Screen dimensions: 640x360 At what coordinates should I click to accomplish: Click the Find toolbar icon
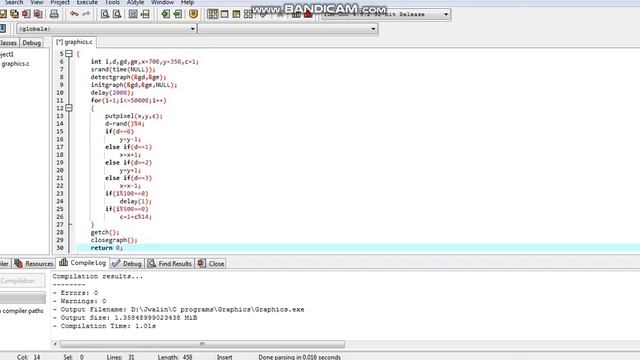[105, 14]
